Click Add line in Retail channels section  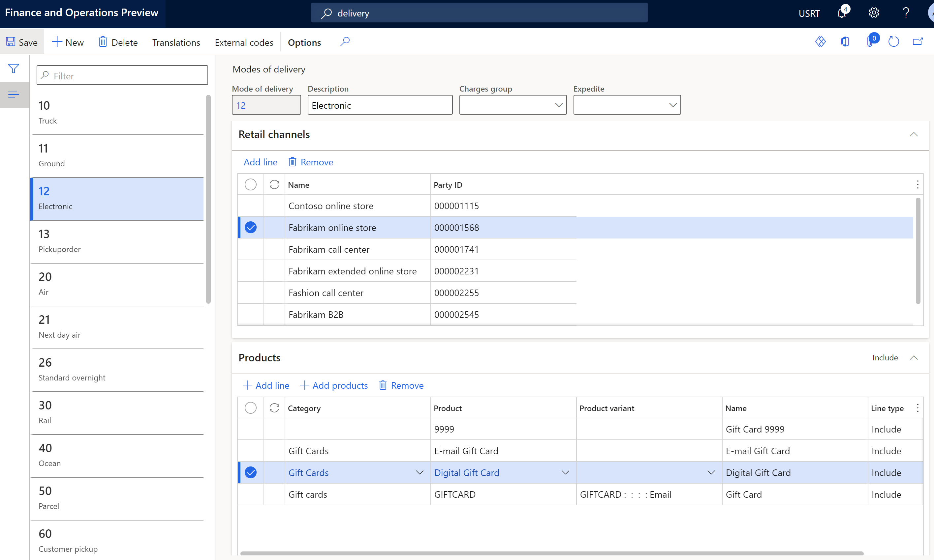pyautogui.click(x=260, y=161)
